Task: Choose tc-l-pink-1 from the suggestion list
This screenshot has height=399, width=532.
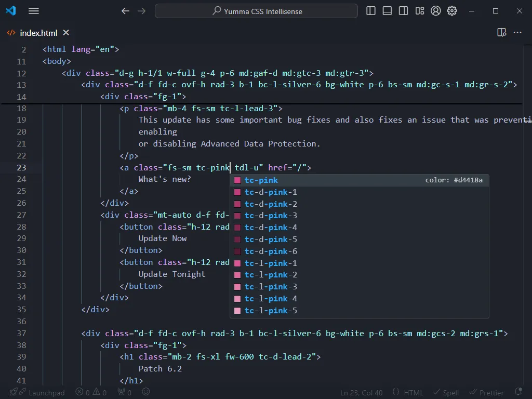Action: coord(360,263)
